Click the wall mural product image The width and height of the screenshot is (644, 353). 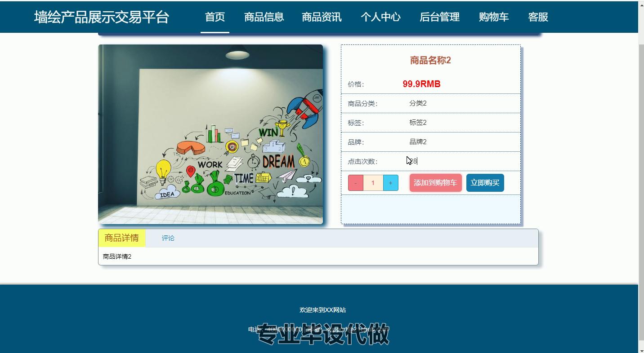[x=210, y=134]
